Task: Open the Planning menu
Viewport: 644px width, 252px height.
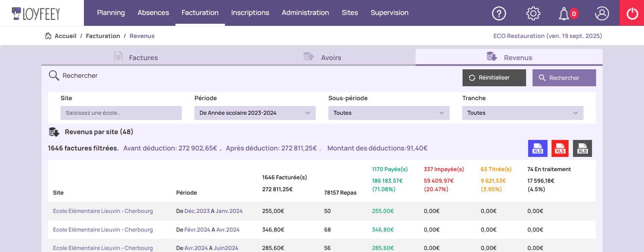Action: click(x=111, y=13)
